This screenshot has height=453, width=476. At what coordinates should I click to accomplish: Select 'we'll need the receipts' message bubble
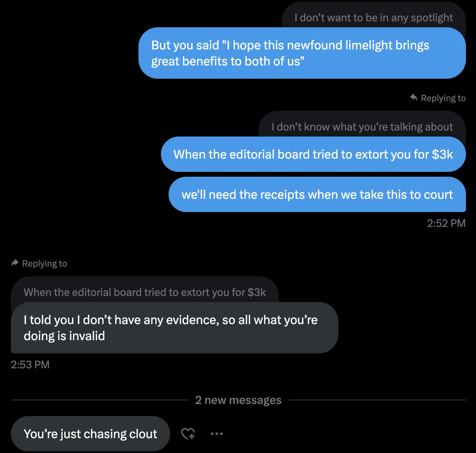click(x=317, y=194)
